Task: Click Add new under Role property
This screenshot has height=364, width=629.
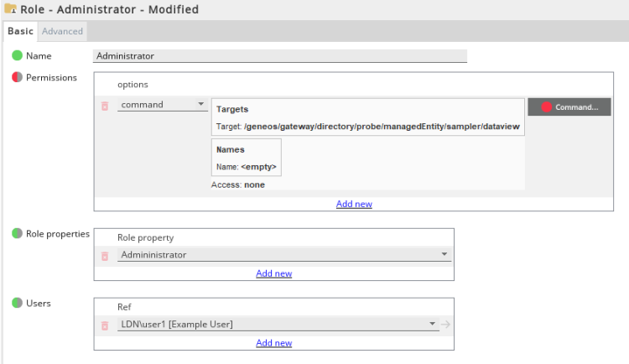Action: (x=273, y=273)
